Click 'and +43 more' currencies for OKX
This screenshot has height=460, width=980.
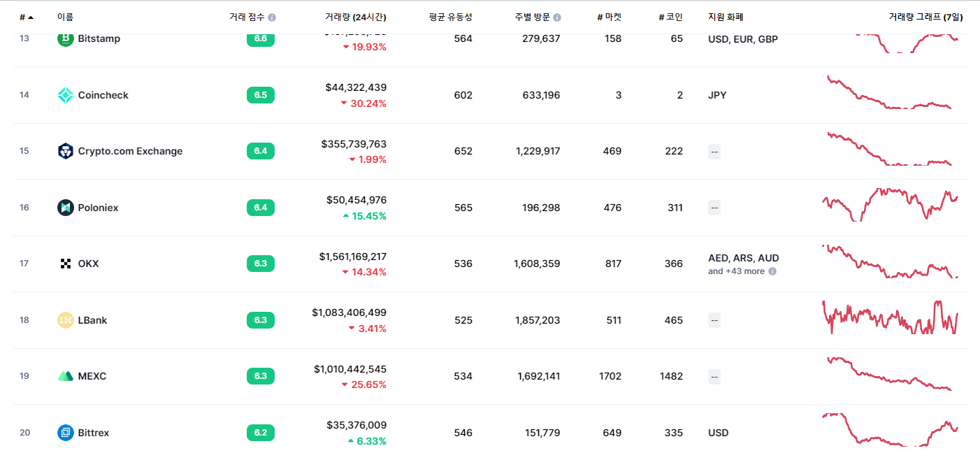tap(736, 271)
